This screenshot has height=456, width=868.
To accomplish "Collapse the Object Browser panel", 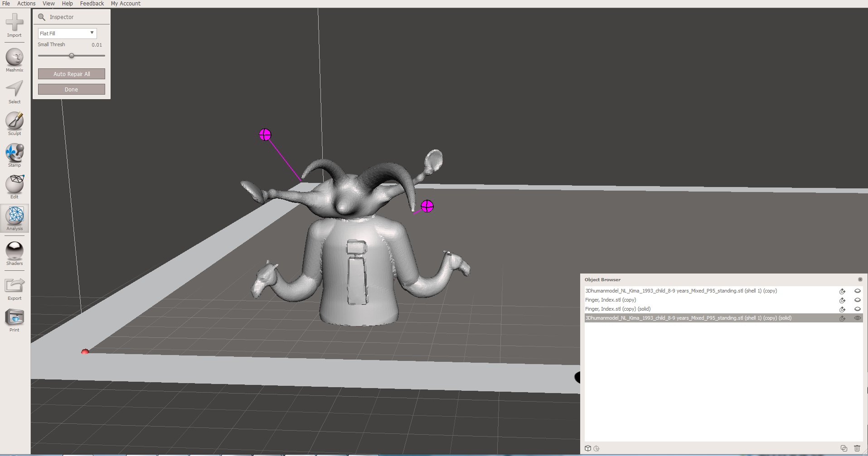I will (x=860, y=279).
